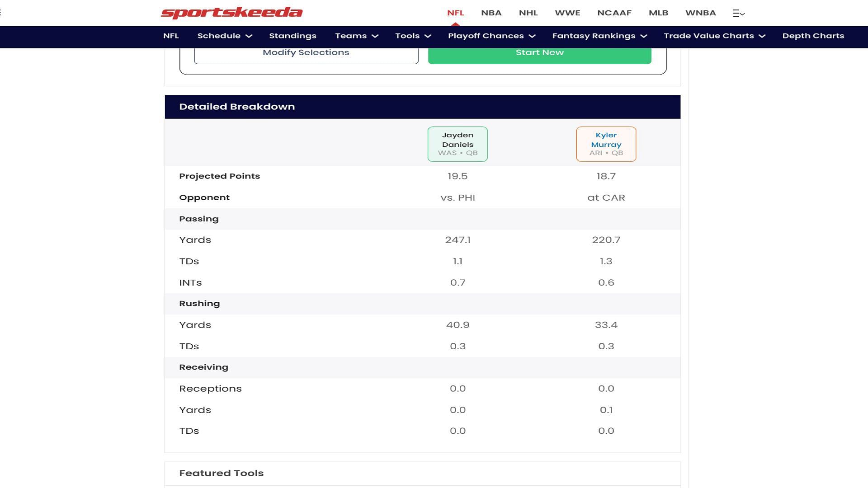Click the Passing section heading

pos(199,219)
